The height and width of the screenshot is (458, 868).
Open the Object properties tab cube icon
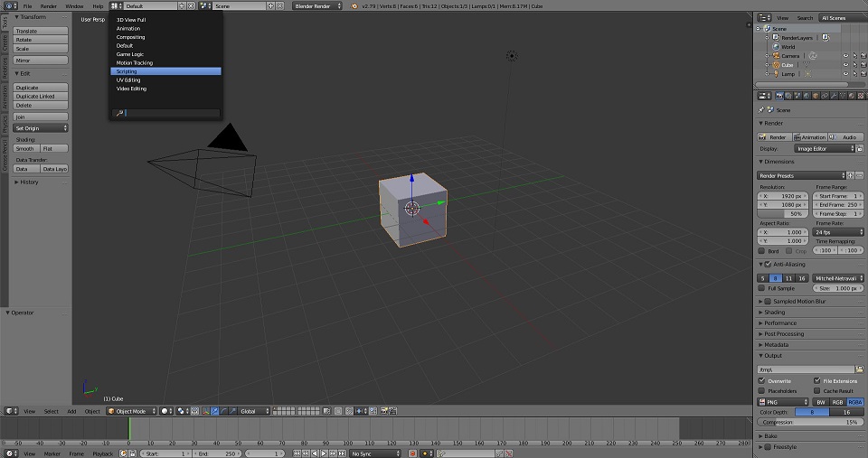tap(816, 96)
